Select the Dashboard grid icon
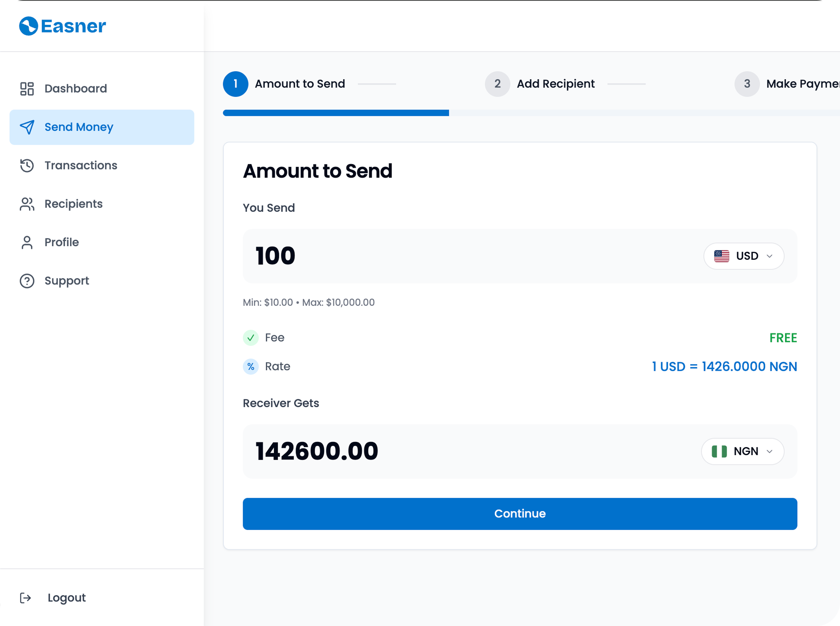840x626 pixels. point(26,88)
